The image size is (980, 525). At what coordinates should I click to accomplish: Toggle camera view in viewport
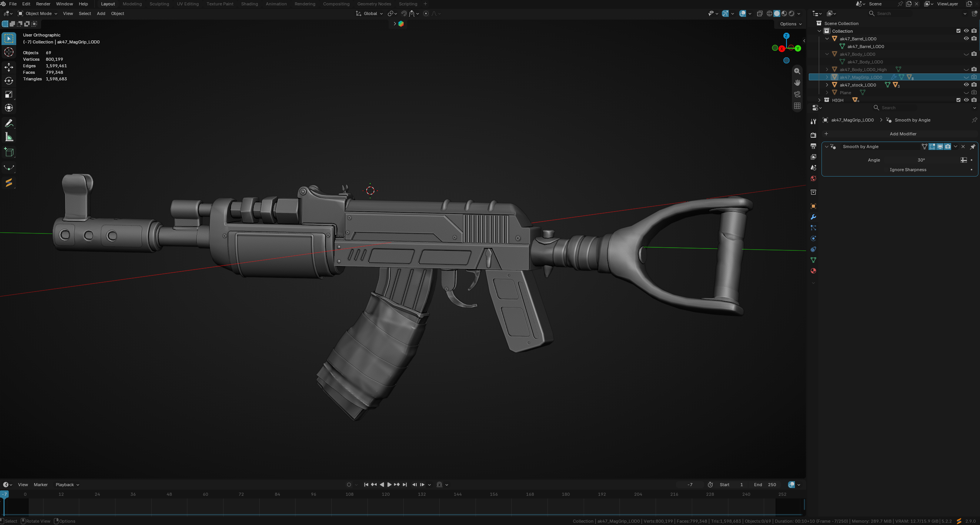pos(797,94)
